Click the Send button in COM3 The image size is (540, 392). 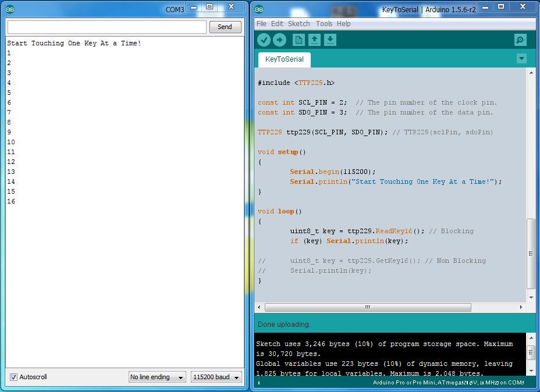(225, 27)
